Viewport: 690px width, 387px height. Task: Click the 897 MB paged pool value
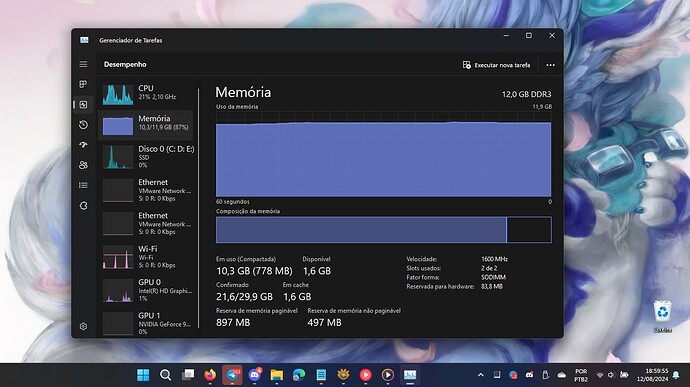[233, 323]
